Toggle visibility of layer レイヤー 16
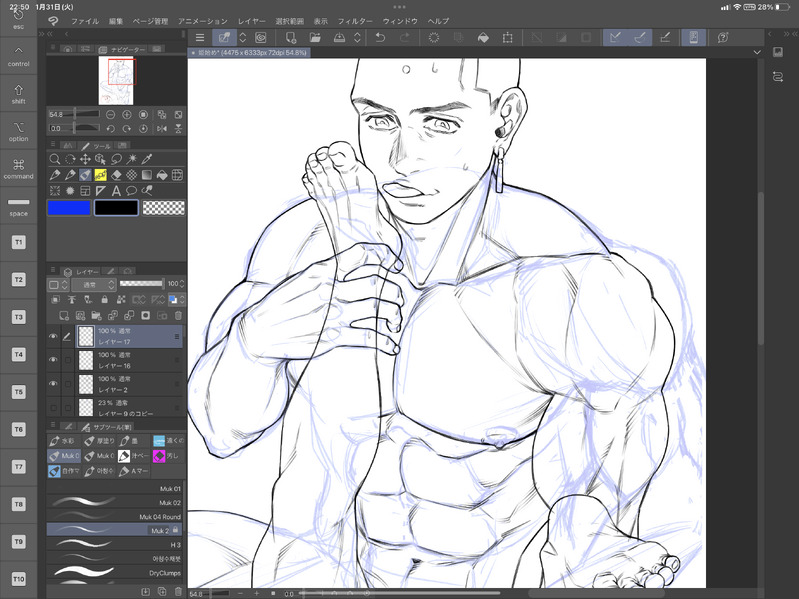Viewport: 799px width, 599px height. [x=54, y=359]
